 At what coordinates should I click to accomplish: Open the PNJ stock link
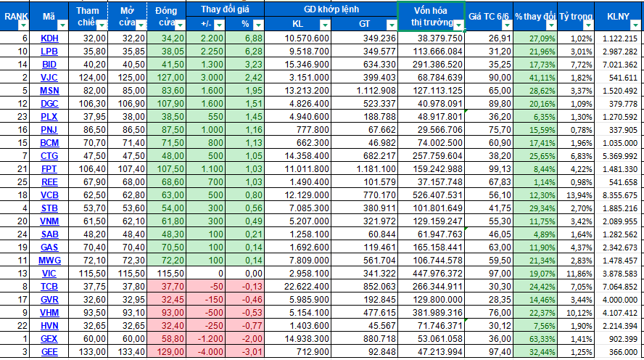[49, 130]
